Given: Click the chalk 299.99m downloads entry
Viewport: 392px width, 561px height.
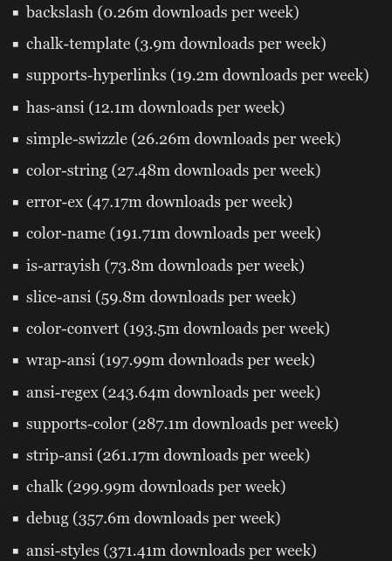Looking at the screenshot, I should 155,487.
